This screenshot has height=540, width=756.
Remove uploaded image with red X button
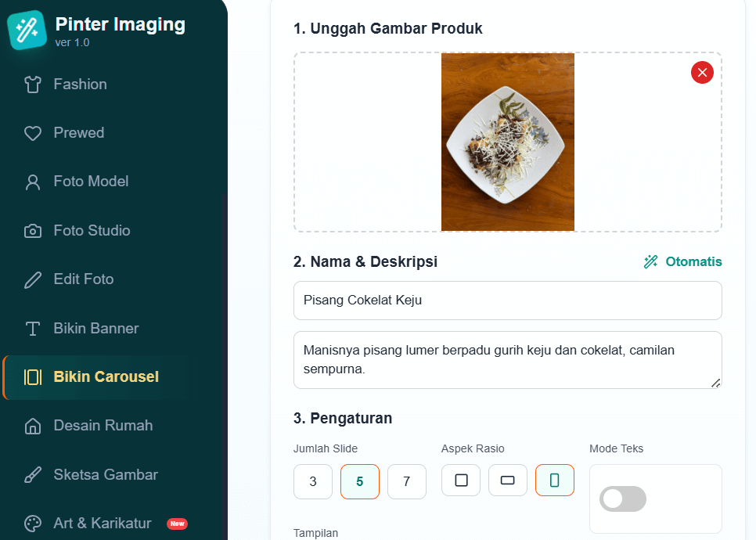(702, 73)
